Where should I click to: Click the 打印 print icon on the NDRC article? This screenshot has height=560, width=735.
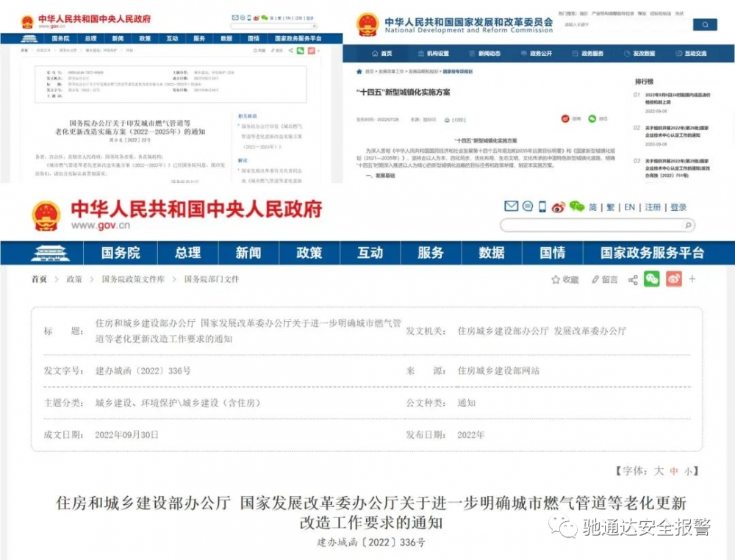448,118
